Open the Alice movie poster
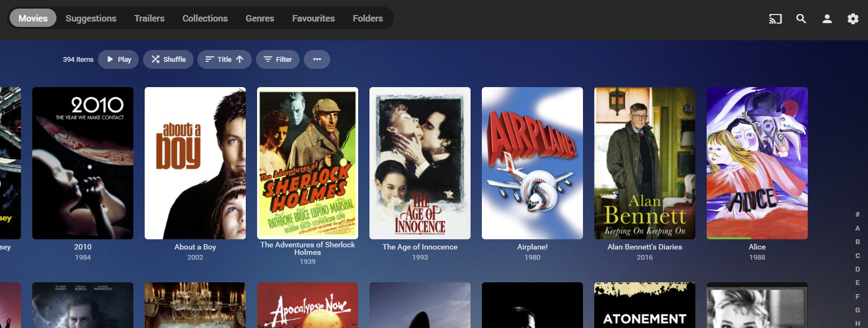Viewport: 868px width, 328px height. coord(757,163)
